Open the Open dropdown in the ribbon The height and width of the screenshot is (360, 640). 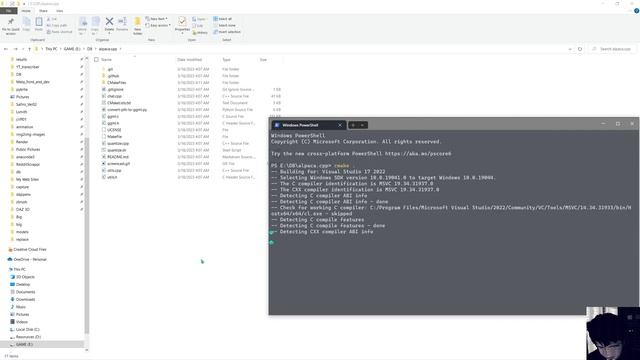tap(199, 19)
